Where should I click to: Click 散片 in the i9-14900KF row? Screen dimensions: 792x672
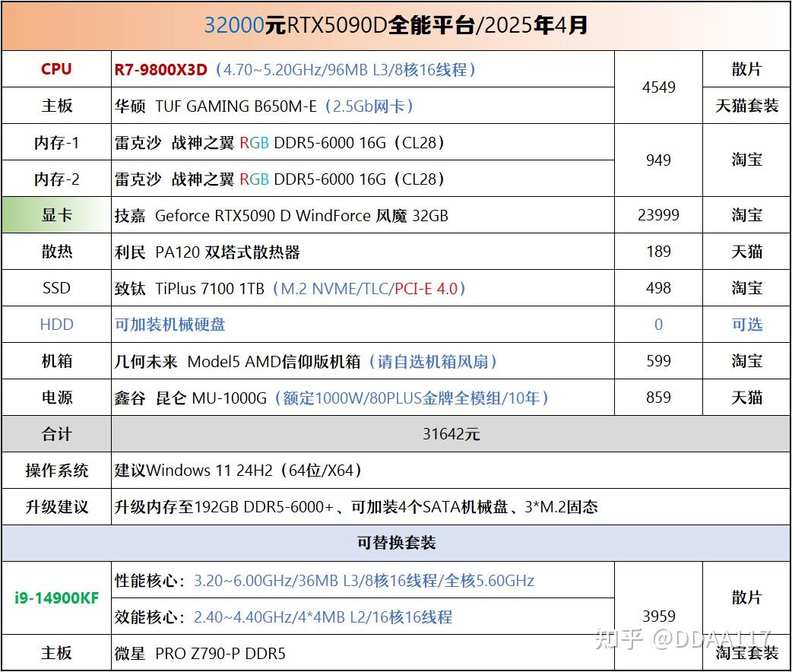pos(746,598)
